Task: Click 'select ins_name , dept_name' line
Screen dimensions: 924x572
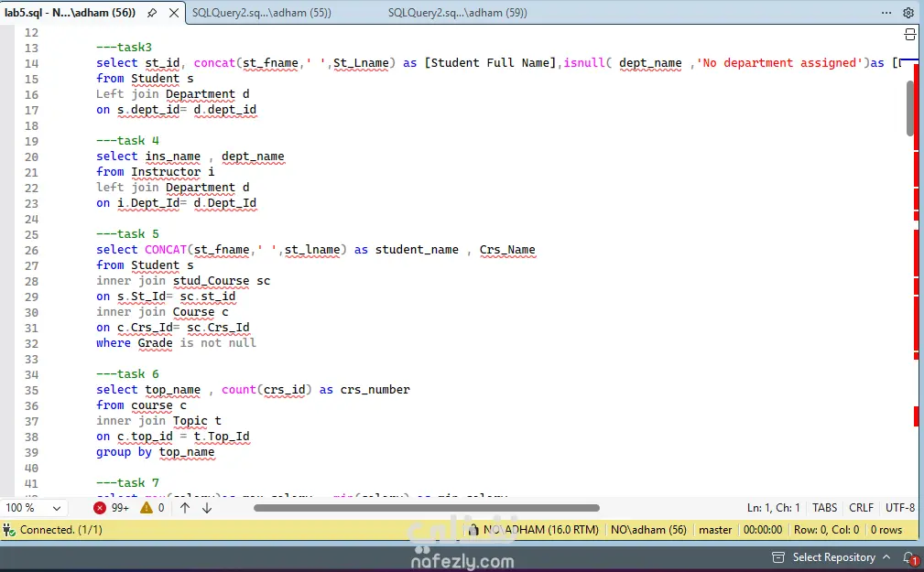Action: pos(190,156)
